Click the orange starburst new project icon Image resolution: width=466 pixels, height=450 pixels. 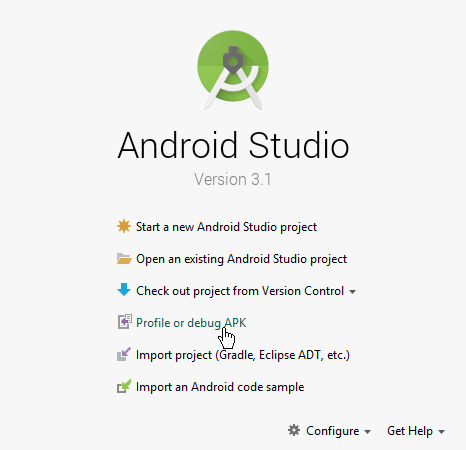124,226
